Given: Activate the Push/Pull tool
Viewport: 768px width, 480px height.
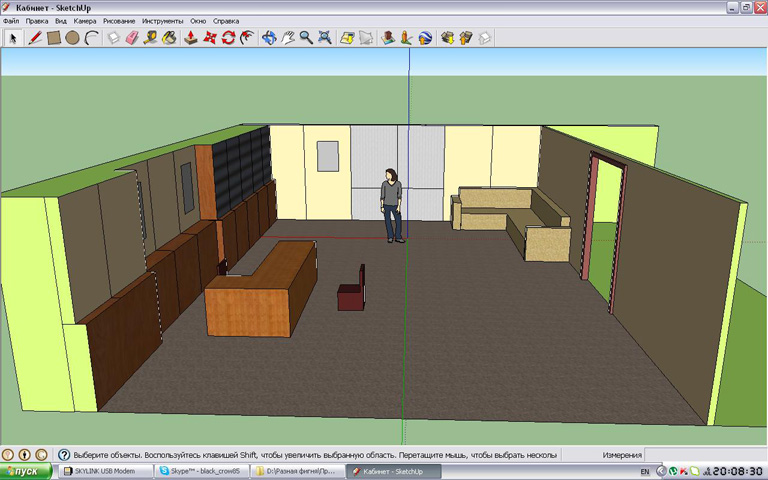Looking at the screenshot, I should coord(191,38).
